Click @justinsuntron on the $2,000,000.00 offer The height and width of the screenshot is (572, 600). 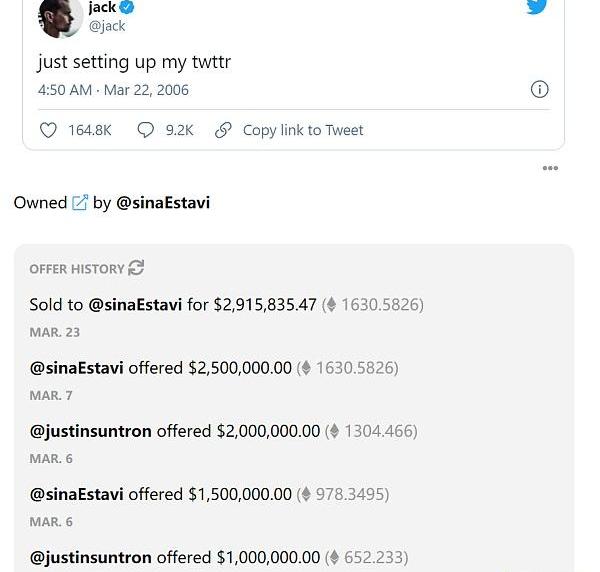coord(91,431)
